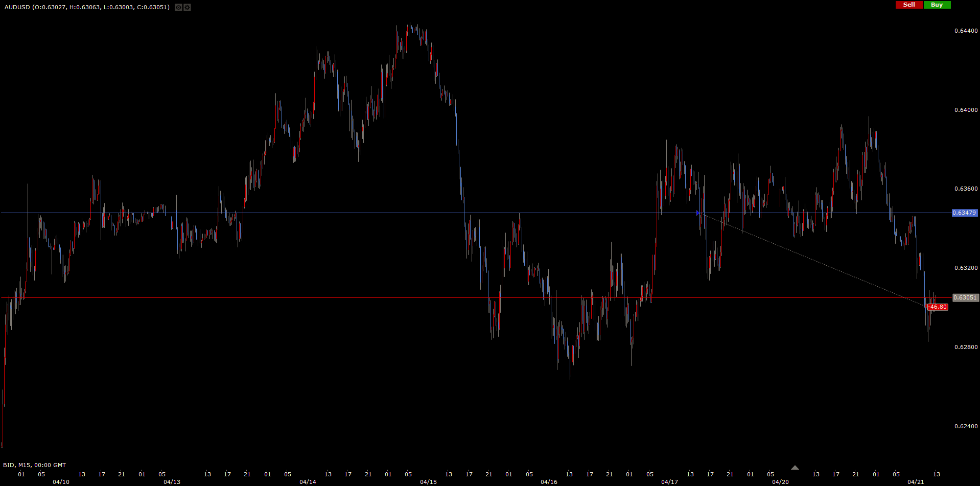Select the blue 0.63479 entry price tag
Screen dimensions: 980x486
pyautogui.click(x=964, y=213)
